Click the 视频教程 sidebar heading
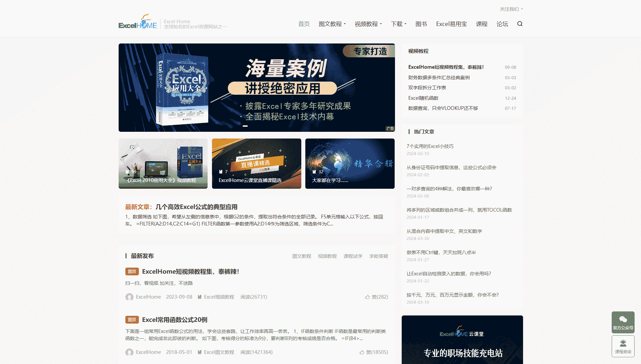 418,51
